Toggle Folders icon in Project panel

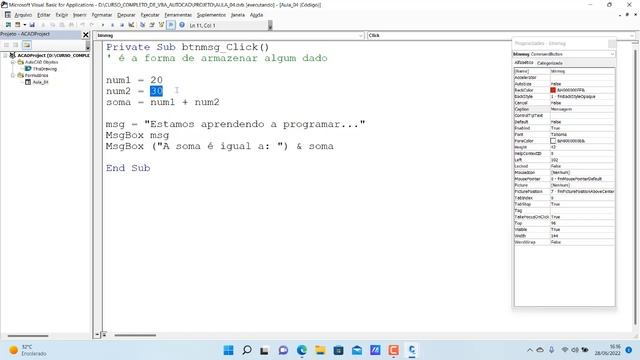[27, 45]
